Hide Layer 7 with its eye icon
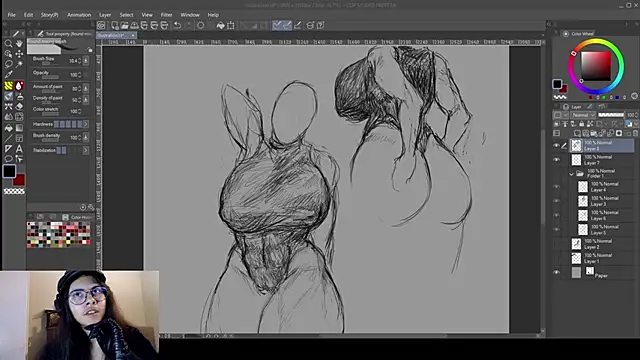The width and height of the screenshot is (640, 360). (x=556, y=160)
